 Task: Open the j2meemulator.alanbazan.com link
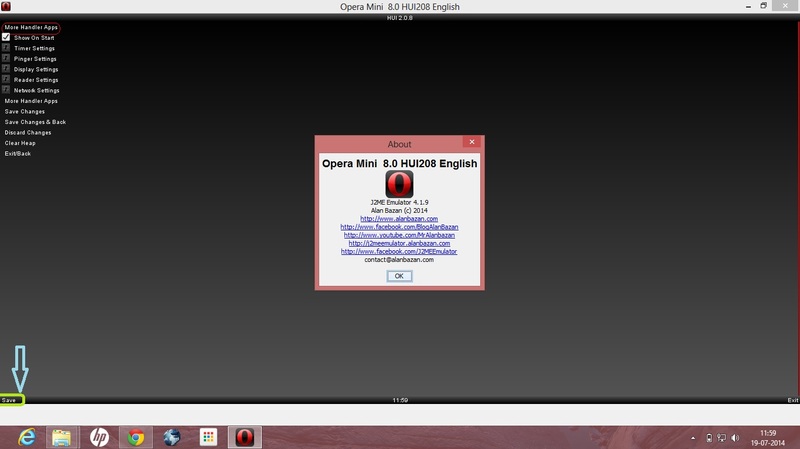pyautogui.click(x=399, y=243)
